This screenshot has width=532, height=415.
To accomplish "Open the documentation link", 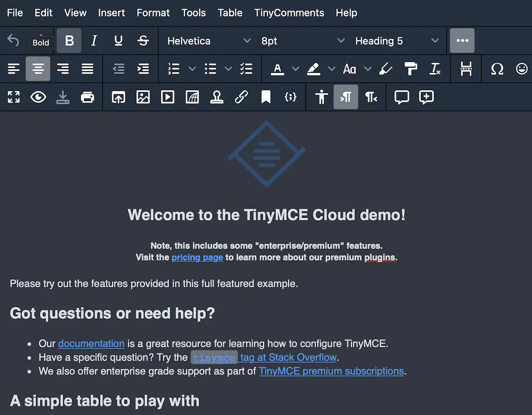I will pyautogui.click(x=92, y=343).
